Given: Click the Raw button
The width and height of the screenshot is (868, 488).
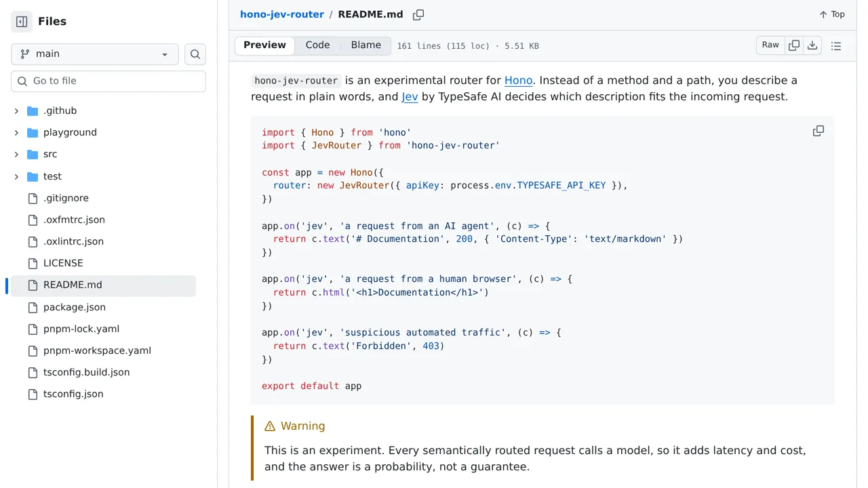Looking at the screenshot, I should tap(770, 45).
